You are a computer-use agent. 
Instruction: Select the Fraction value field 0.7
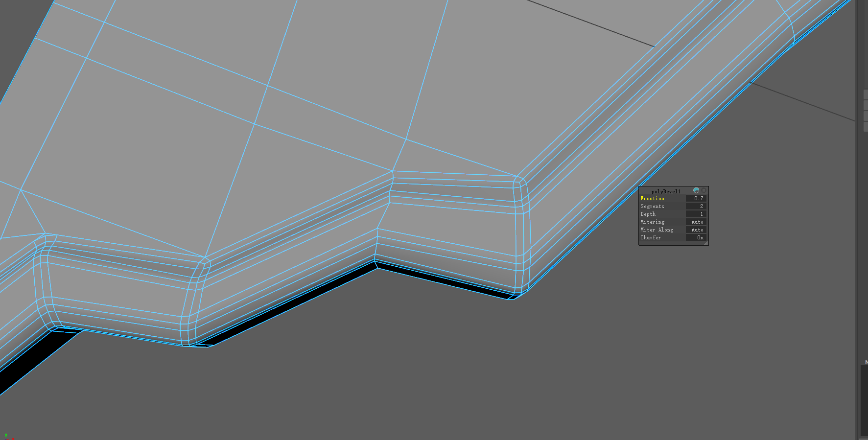[696, 198]
